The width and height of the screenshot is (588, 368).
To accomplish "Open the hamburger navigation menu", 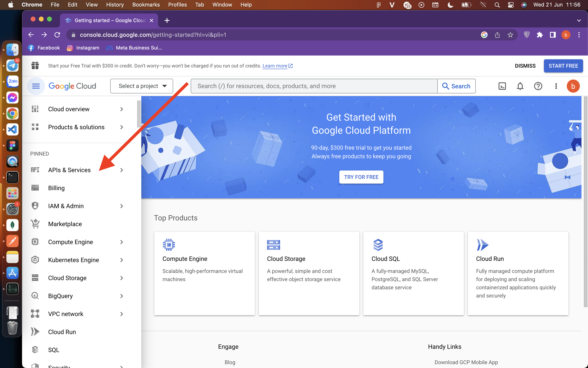I will pyautogui.click(x=36, y=86).
